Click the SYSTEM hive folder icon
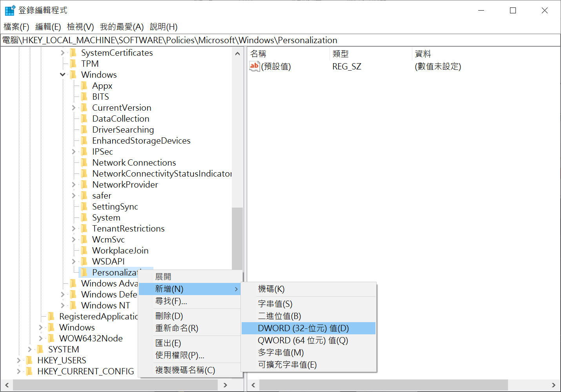The width and height of the screenshot is (561, 392). 40,349
